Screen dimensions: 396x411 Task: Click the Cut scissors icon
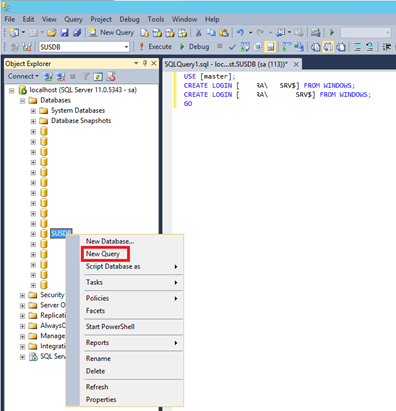click(x=198, y=32)
